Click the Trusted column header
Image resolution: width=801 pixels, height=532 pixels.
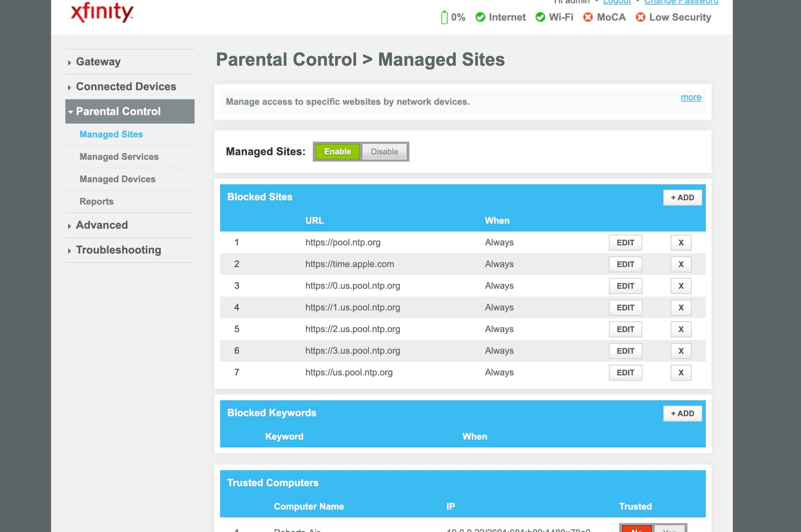tap(635, 507)
